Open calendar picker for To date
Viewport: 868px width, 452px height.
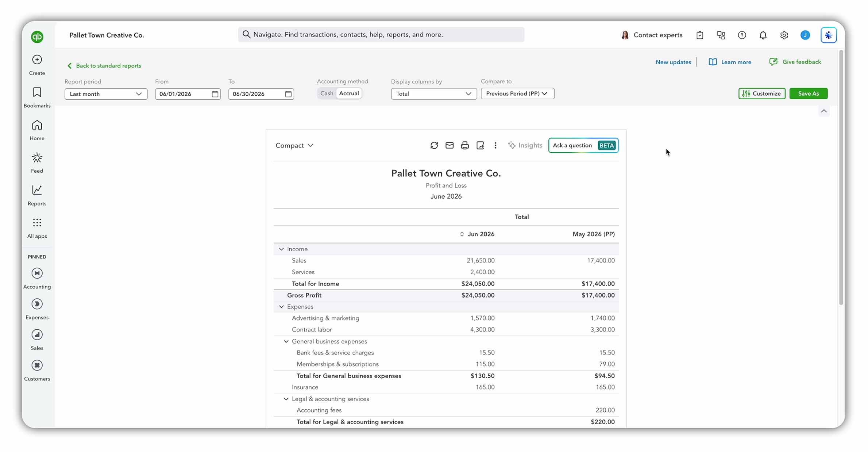tap(288, 94)
